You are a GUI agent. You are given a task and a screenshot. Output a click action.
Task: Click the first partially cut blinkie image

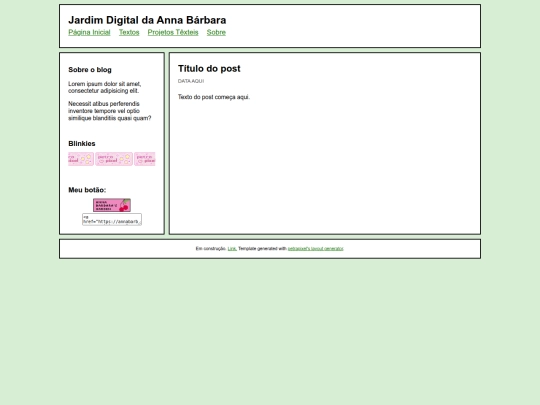click(81, 159)
